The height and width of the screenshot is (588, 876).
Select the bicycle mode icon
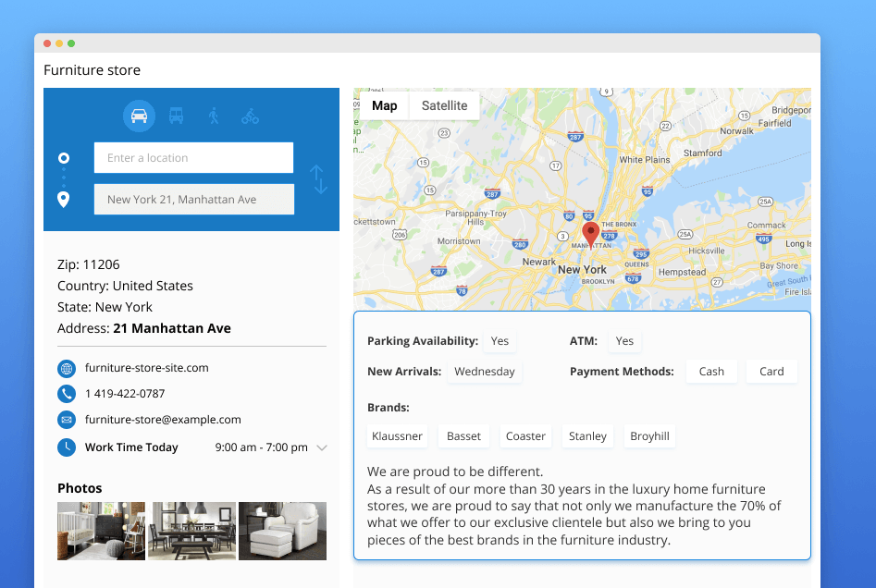pyautogui.click(x=250, y=116)
